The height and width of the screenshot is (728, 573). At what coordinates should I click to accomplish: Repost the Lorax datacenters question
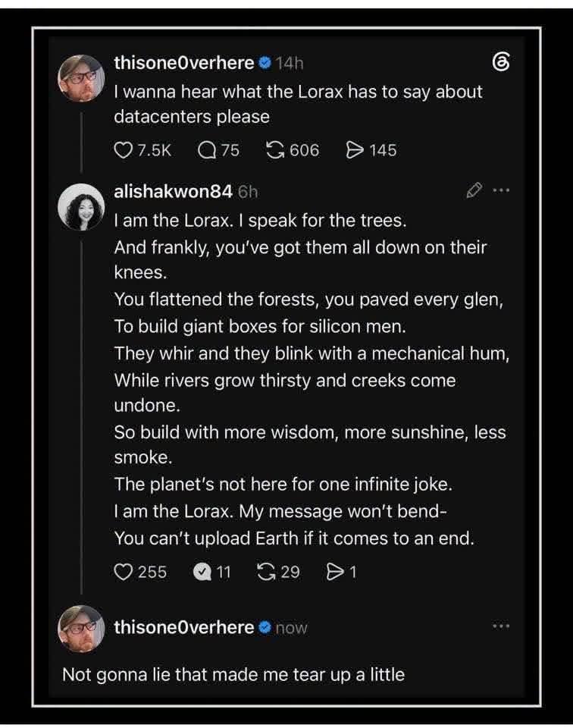(x=275, y=150)
